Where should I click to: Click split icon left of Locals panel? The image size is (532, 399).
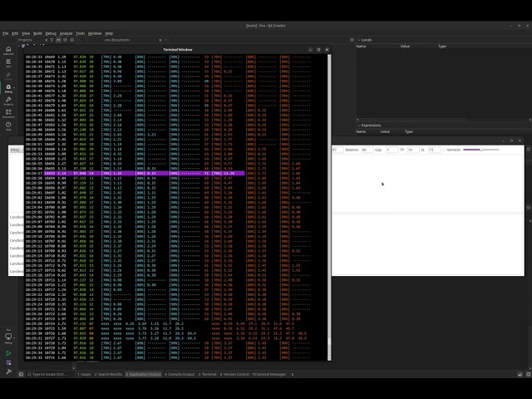(352, 40)
